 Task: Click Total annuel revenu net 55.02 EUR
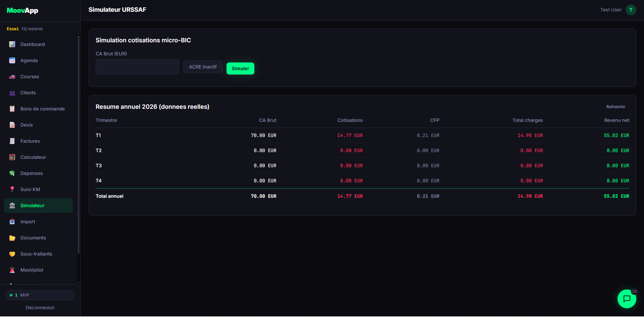pyautogui.click(x=616, y=196)
